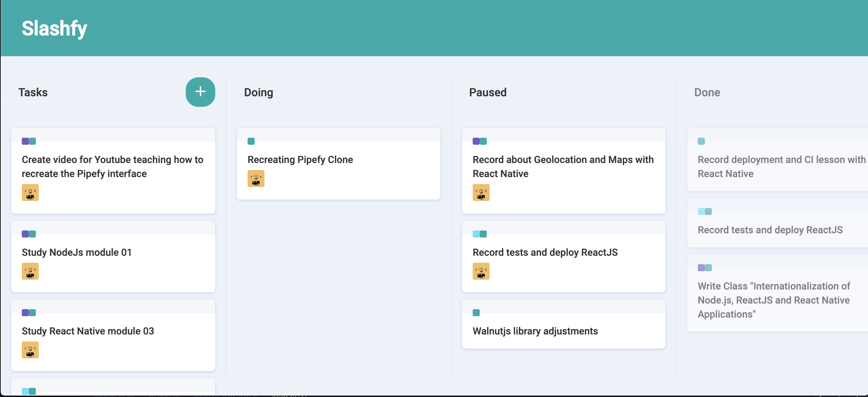Screen dimensions: 868x397
Task: Open the Recreating Pipefy Clone card title
Action: click(300, 160)
